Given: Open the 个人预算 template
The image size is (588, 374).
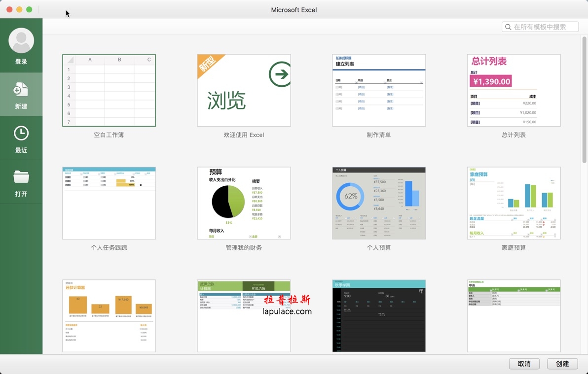Looking at the screenshot, I should click(x=378, y=203).
